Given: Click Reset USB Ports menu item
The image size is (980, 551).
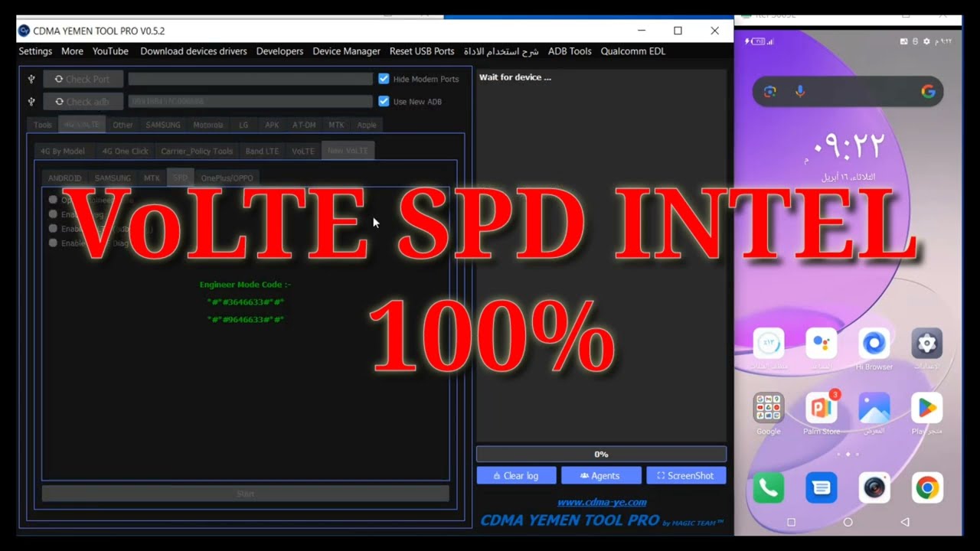Looking at the screenshot, I should 422,51.
